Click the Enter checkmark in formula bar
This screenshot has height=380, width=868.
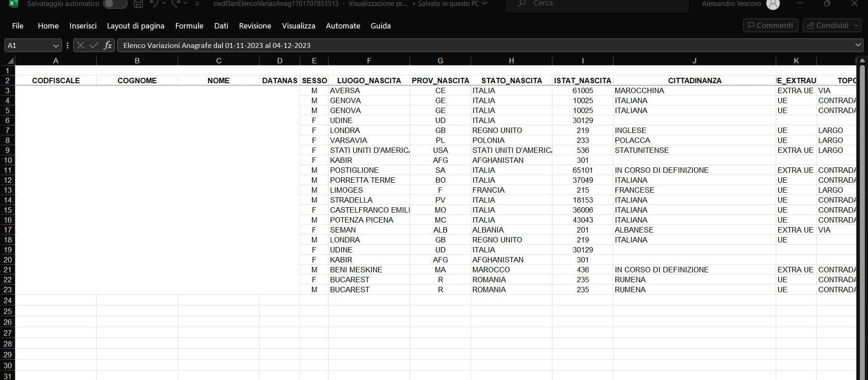point(94,45)
